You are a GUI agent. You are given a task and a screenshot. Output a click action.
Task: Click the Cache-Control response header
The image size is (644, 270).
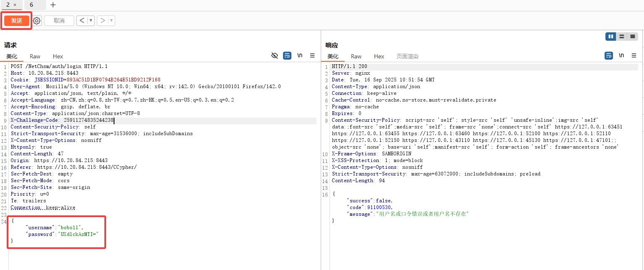coord(414,100)
